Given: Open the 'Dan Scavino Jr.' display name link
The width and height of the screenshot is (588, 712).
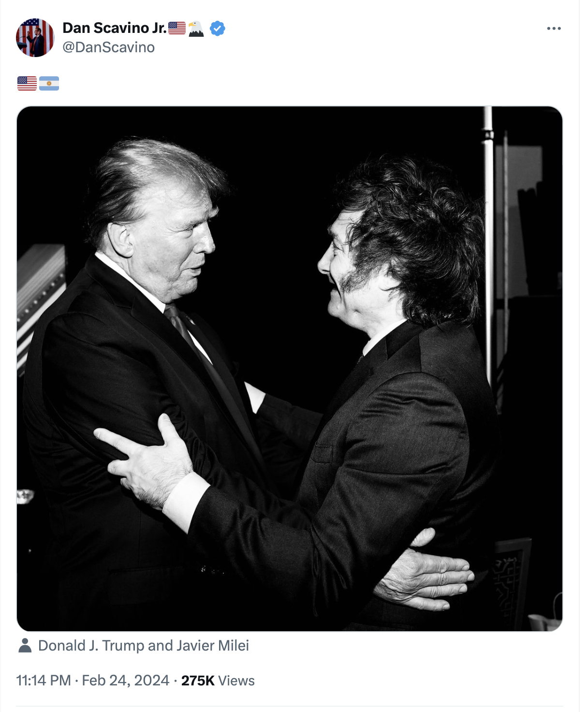Looking at the screenshot, I should 115,28.
